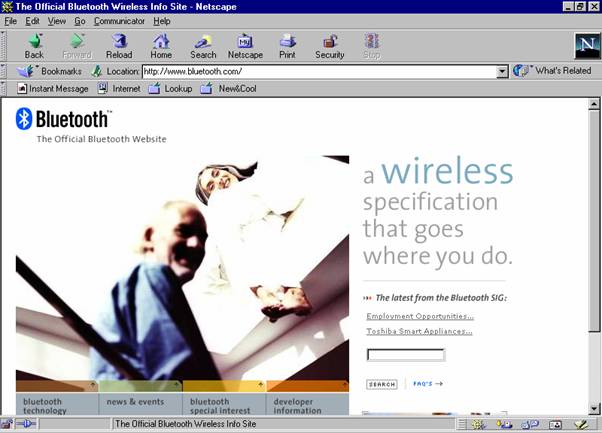The width and height of the screenshot is (602, 433).
Task: Go back with the Back toolbar button
Action: [x=34, y=46]
